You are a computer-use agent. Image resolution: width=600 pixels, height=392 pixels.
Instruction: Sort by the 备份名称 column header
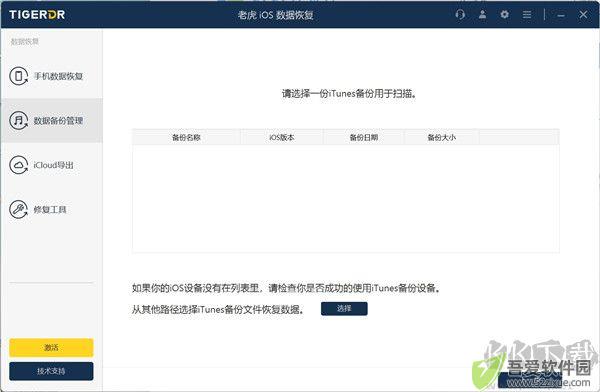tap(186, 137)
